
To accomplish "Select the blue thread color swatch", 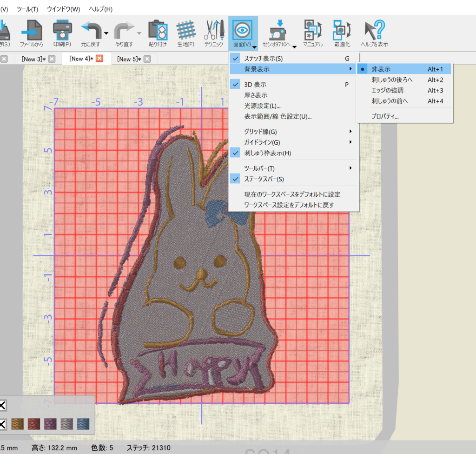I will (83, 424).
